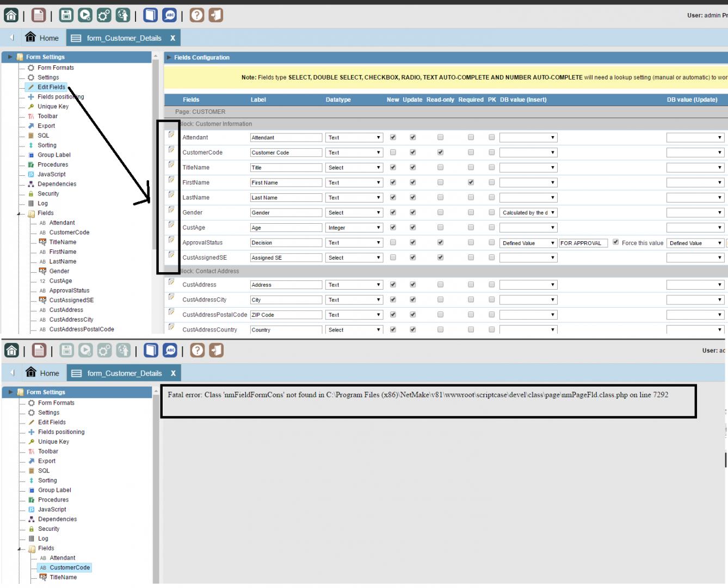Open the Integer Datatype dropdown for CustAge
728x588 pixels.
(x=354, y=228)
